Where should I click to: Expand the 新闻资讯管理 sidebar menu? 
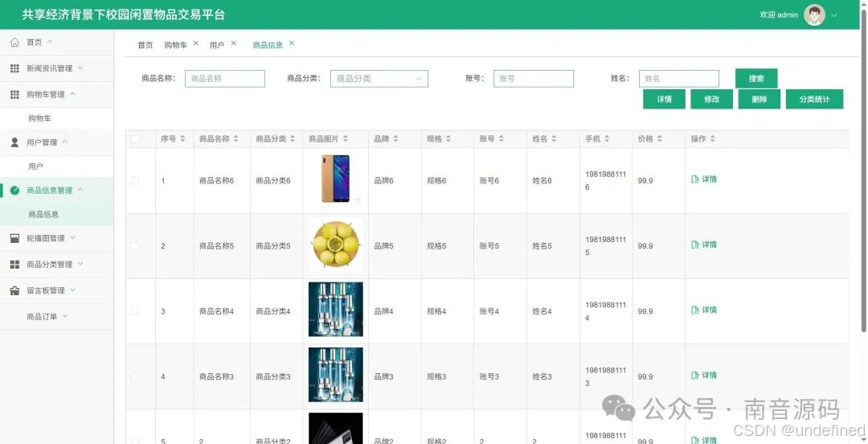(x=80, y=68)
